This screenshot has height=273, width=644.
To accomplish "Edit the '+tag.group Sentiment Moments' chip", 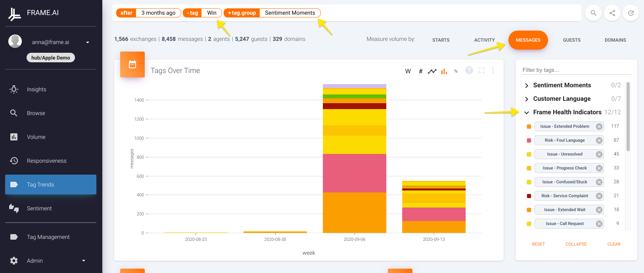I will coord(272,13).
